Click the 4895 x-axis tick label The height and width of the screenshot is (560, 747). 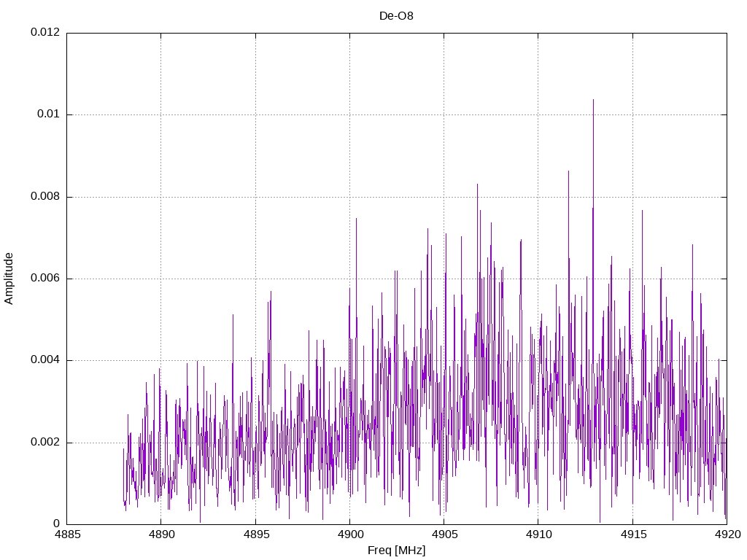click(256, 534)
